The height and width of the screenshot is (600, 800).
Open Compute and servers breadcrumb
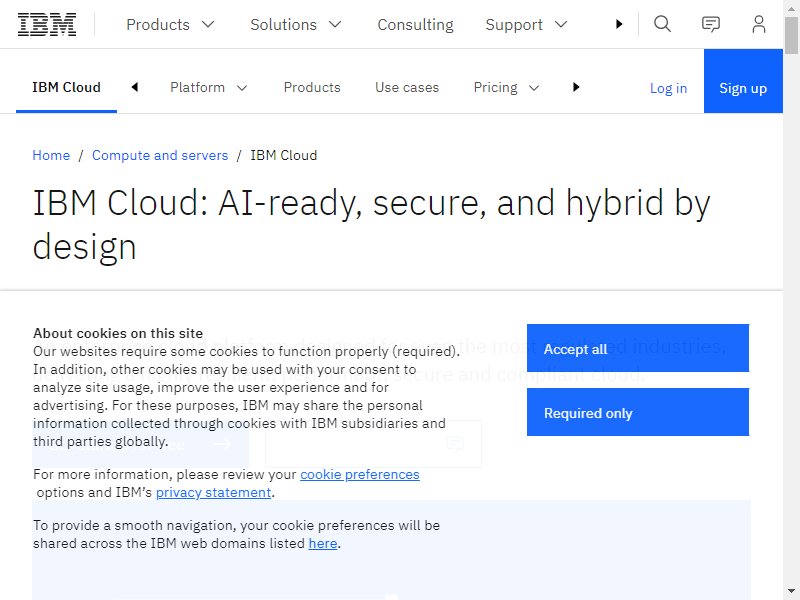[160, 155]
